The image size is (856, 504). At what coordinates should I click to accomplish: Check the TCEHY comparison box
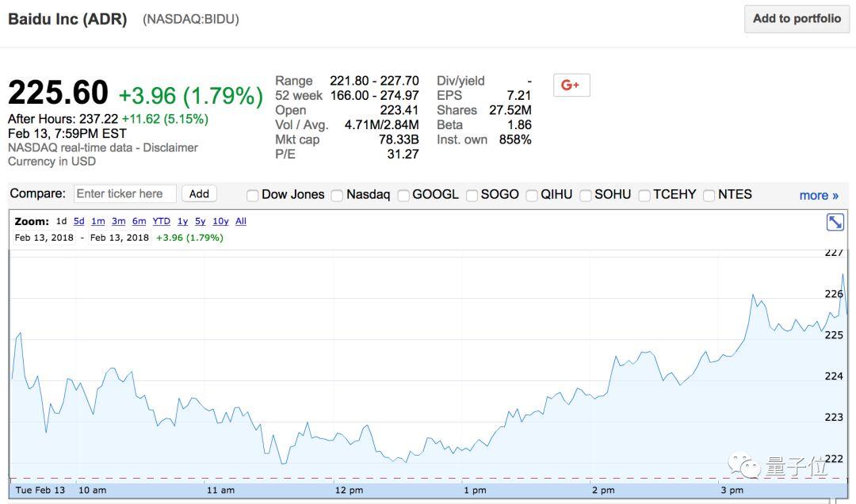pyautogui.click(x=644, y=196)
